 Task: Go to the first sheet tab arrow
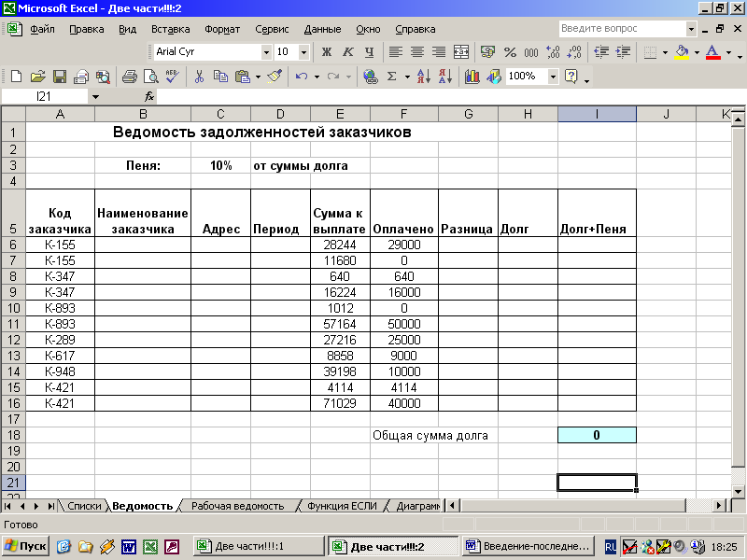(7, 506)
